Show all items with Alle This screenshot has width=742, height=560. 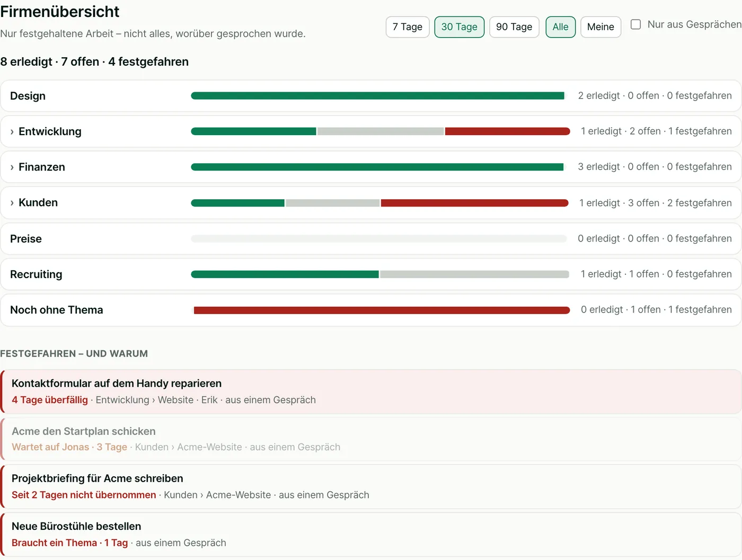(561, 27)
